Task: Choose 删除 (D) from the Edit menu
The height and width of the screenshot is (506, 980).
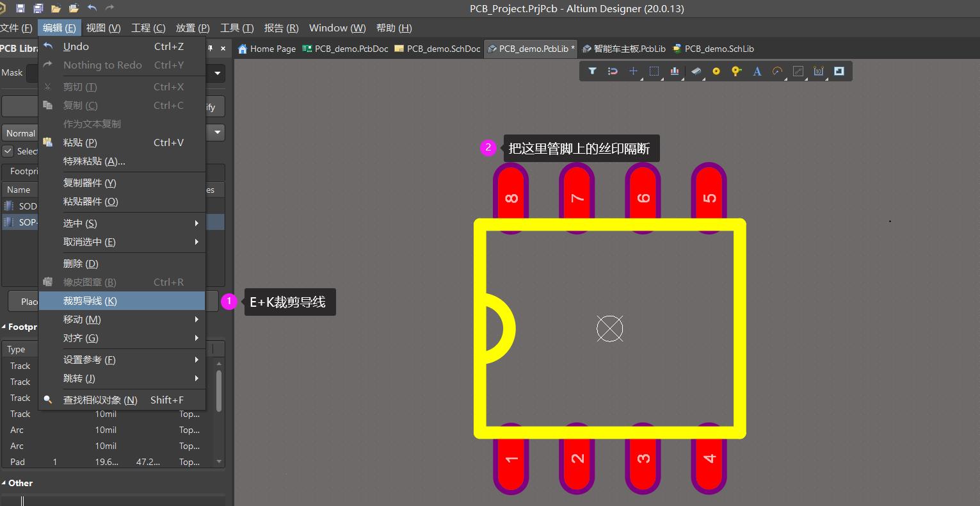Action: (122, 263)
